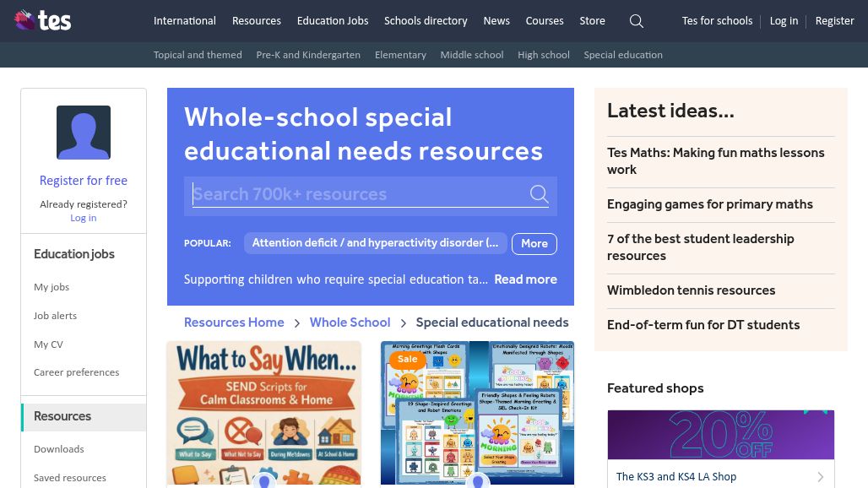Click the Register for free link
This screenshot has width=868, height=488.
point(84,181)
